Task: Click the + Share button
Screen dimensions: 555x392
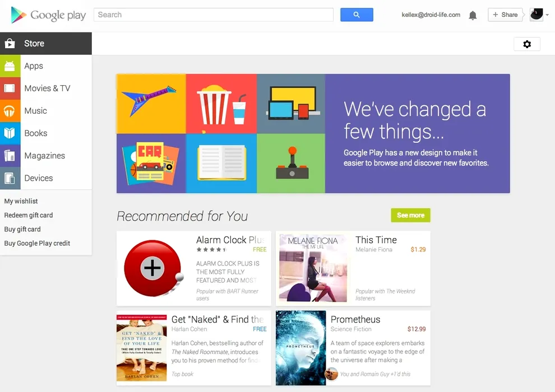Action: [x=505, y=15]
